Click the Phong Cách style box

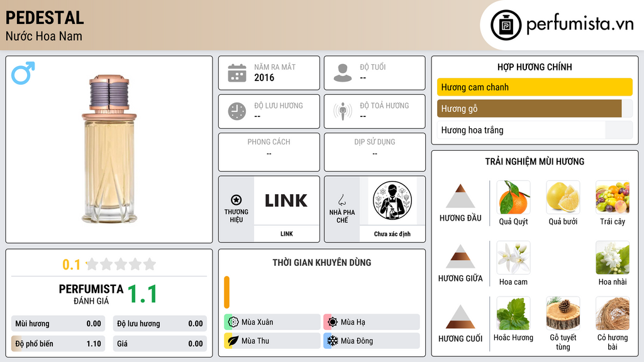point(269,152)
